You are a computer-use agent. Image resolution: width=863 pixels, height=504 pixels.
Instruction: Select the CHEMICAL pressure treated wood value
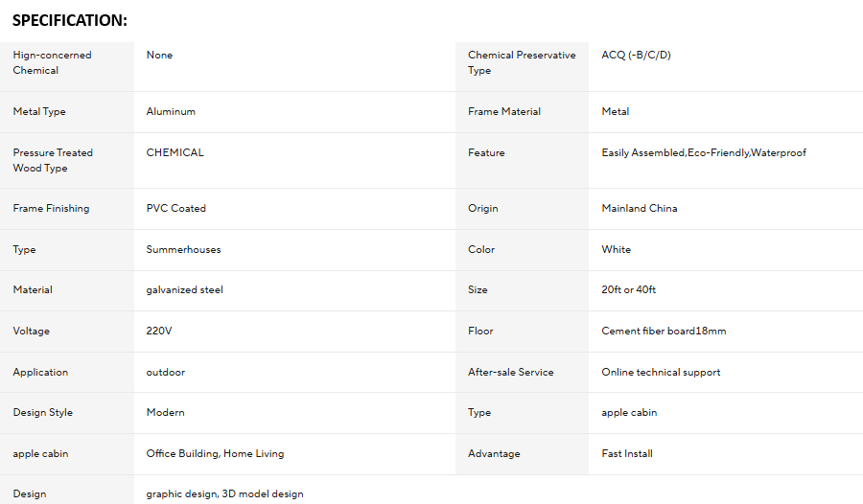click(175, 153)
